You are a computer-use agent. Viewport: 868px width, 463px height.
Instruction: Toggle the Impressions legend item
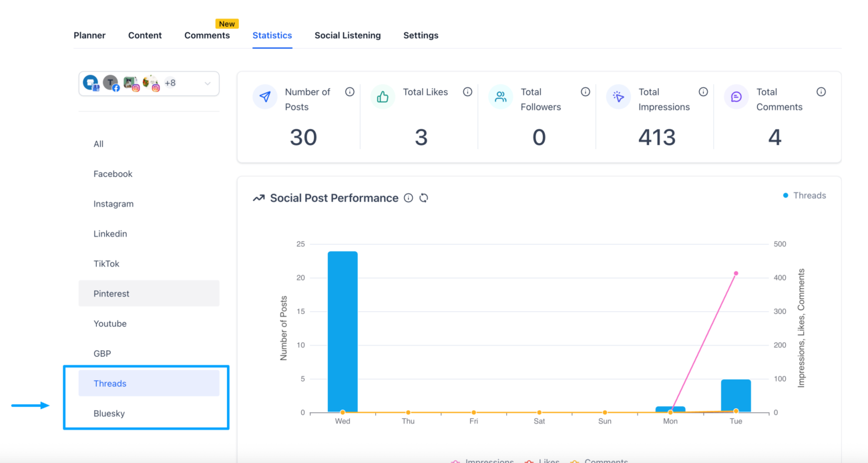pos(482,460)
